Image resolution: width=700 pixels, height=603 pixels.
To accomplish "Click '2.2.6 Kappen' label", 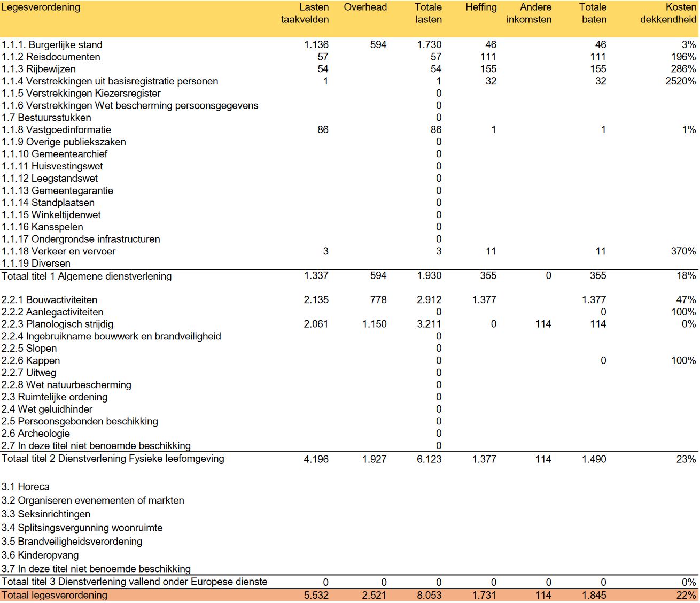I will pyautogui.click(x=30, y=361).
